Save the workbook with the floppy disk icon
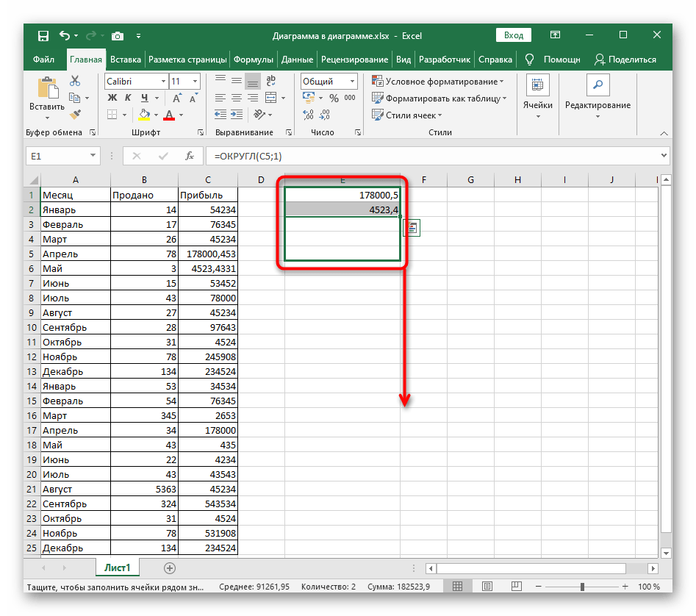Image resolution: width=696 pixels, height=616 pixels. point(43,36)
